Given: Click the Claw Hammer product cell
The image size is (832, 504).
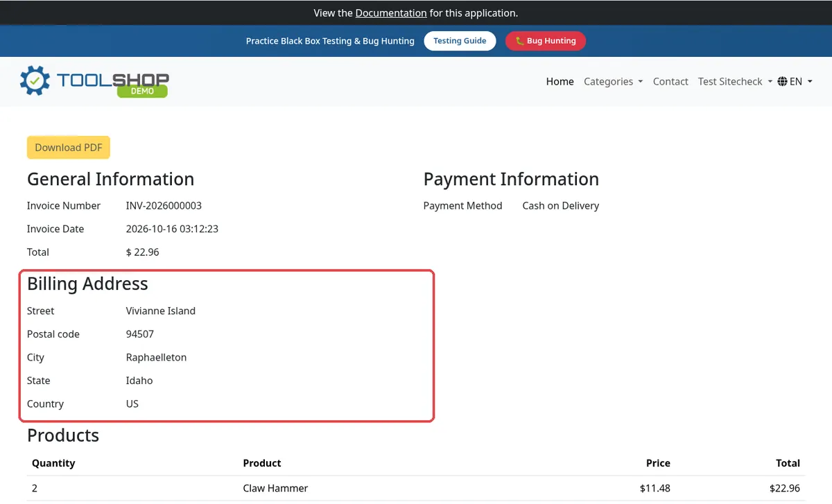Looking at the screenshot, I should click(275, 488).
